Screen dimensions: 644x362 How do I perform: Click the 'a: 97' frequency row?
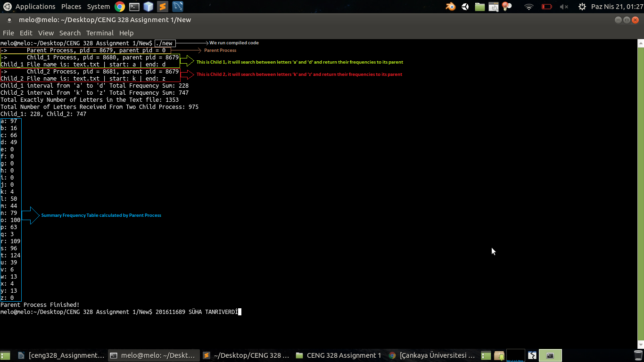[9, 121]
